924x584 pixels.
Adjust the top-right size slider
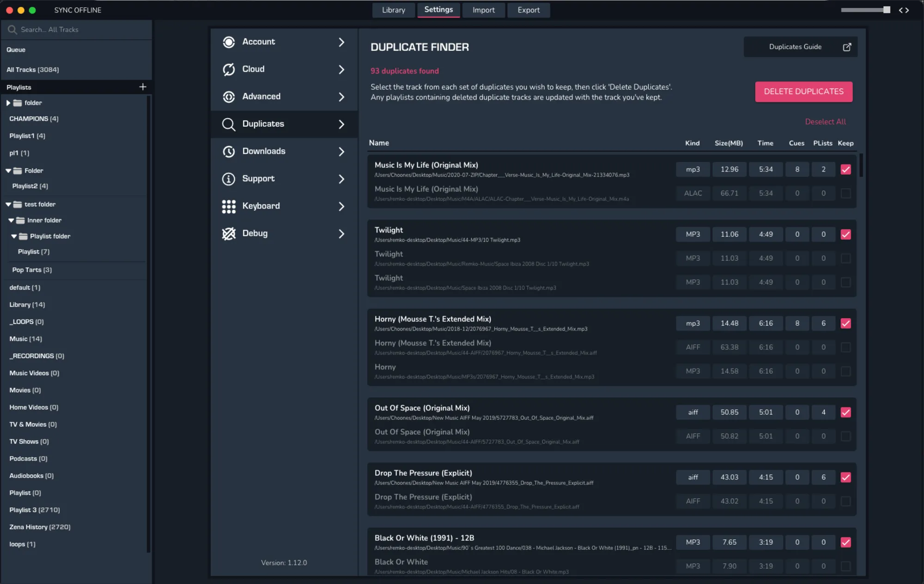(x=886, y=10)
